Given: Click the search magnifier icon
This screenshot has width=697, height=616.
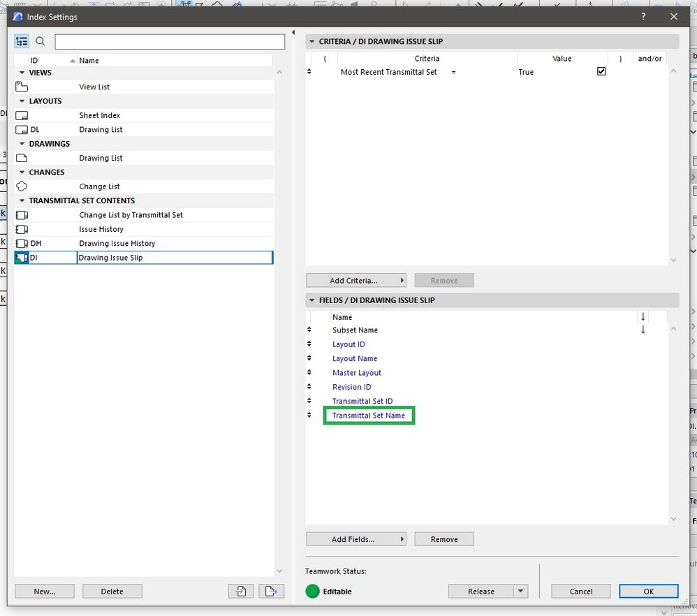Looking at the screenshot, I should point(40,41).
